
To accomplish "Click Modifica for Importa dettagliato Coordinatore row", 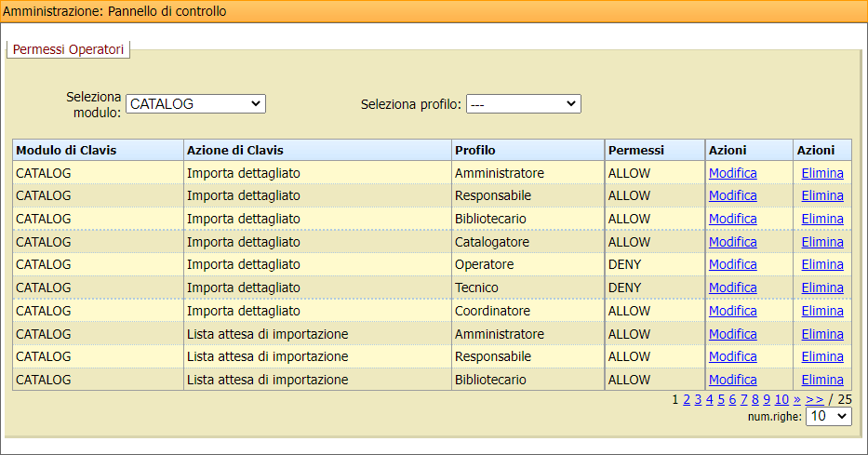I will [x=732, y=311].
